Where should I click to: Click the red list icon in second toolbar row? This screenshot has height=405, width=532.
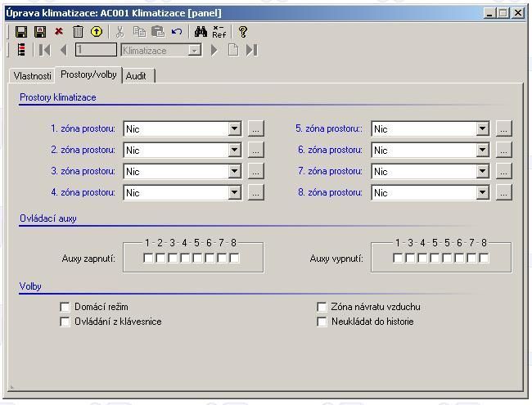click(x=21, y=50)
